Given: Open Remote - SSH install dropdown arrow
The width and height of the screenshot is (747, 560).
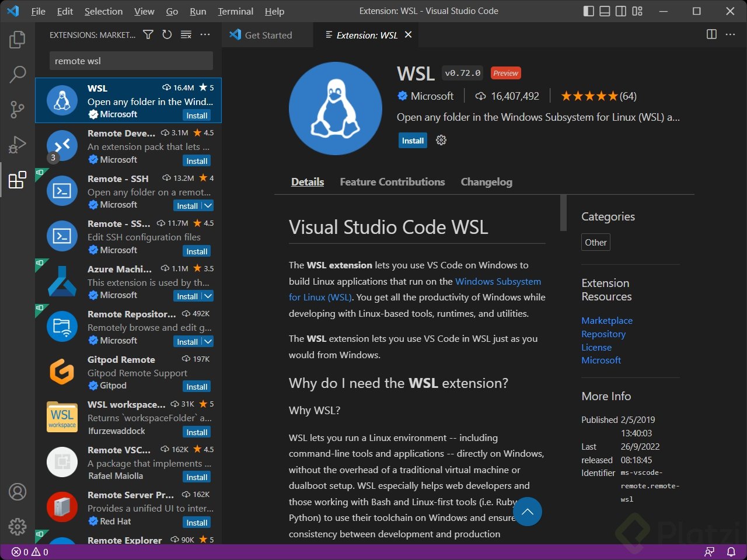Looking at the screenshot, I should [x=208, y=206].
